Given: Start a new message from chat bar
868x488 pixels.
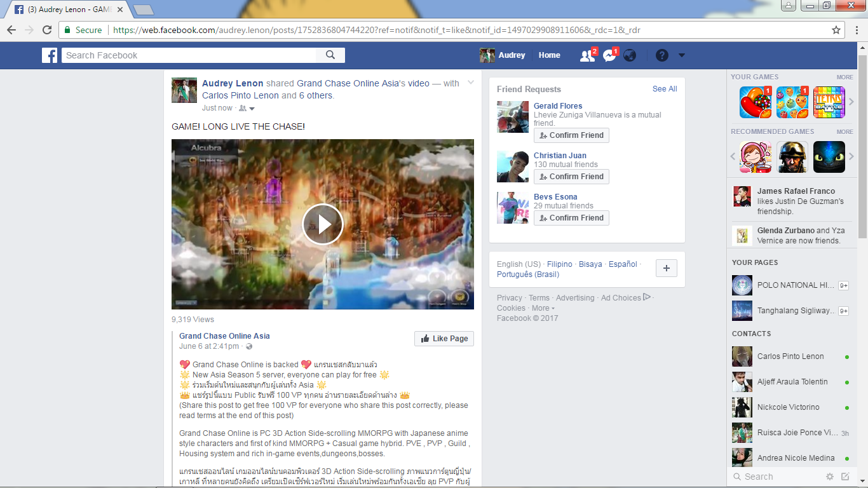Looking at the screenshot, I should [845, 477].
